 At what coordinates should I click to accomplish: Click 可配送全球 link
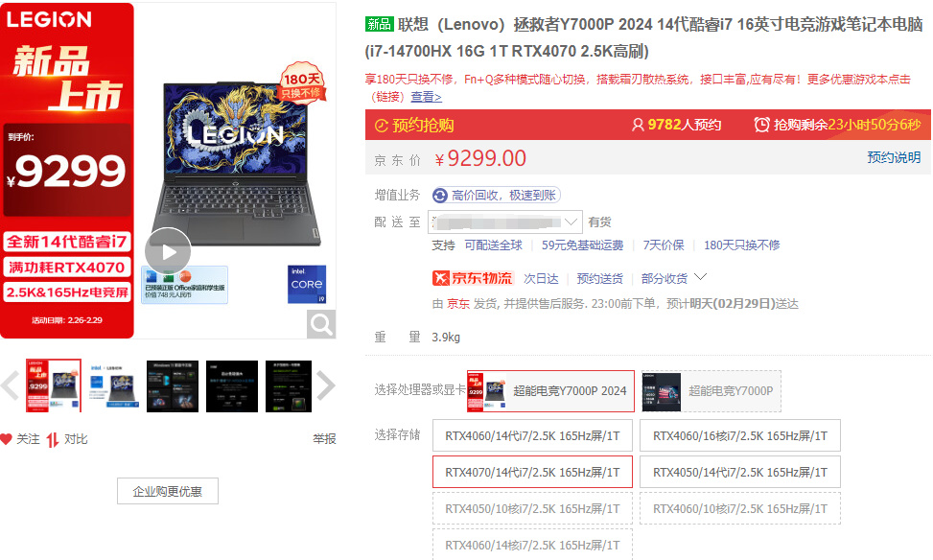493,245
